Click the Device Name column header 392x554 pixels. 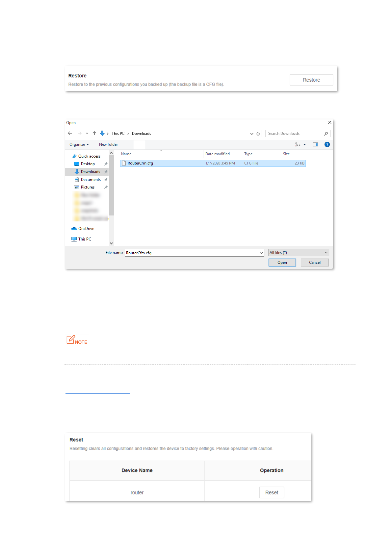(137, 470)
